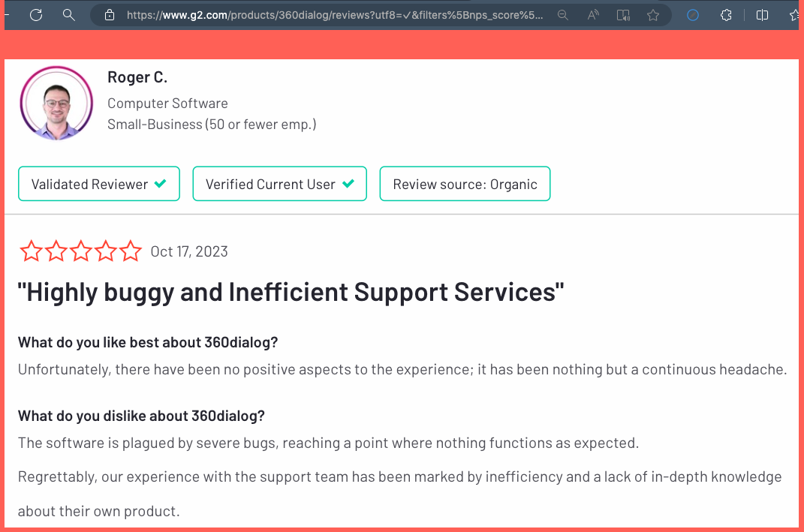The width and height of the screenshot is (804, 532).
Task: Click the g2.com URL in address bar
Action: pyautogui.click(x=334, y=15)
